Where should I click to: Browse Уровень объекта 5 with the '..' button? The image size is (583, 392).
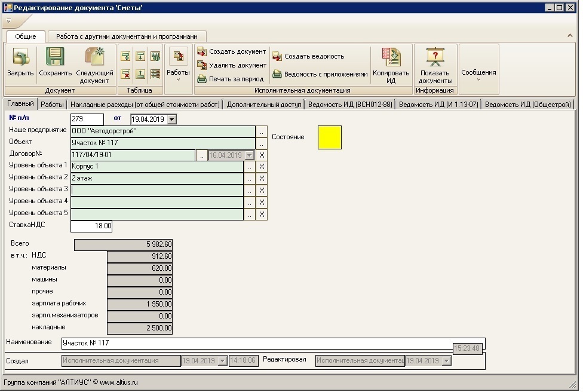tap(250, 215)
